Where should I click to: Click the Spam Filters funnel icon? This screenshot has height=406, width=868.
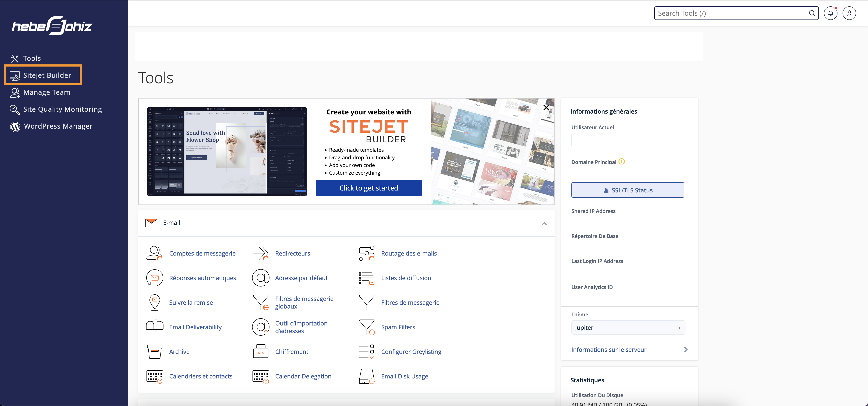tap(367, 327)
